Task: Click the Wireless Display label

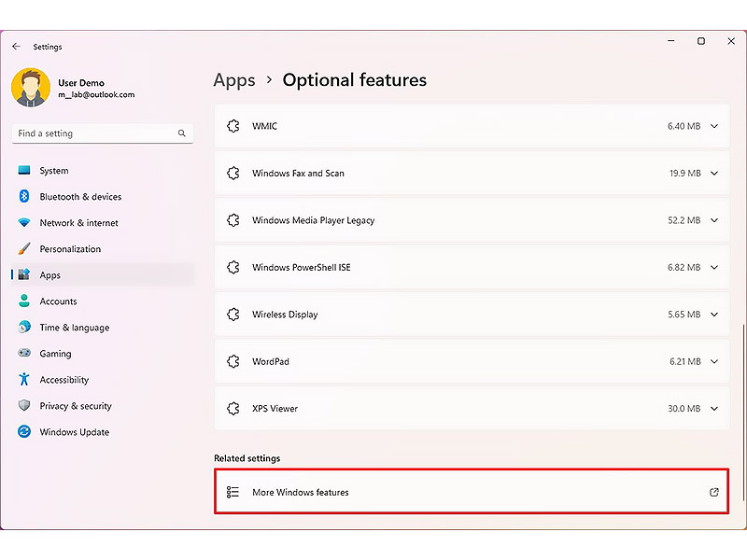Action: (x=285, y=315)
